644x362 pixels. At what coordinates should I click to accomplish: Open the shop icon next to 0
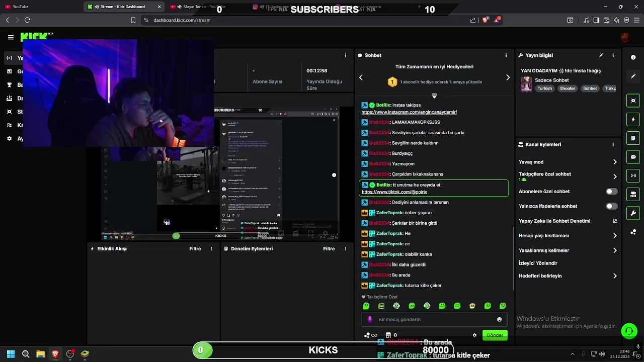[x=388, y=335]
